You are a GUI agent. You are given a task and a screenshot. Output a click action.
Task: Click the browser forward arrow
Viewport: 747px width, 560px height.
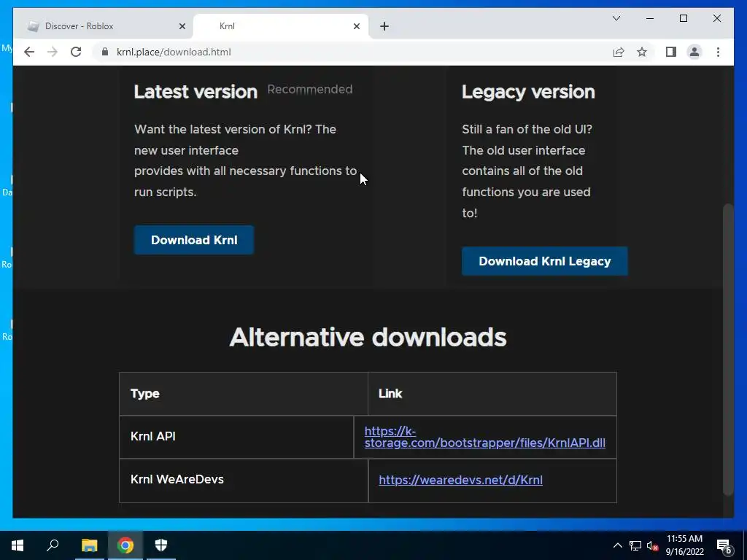pyautogui.click(x=53, y=52)
